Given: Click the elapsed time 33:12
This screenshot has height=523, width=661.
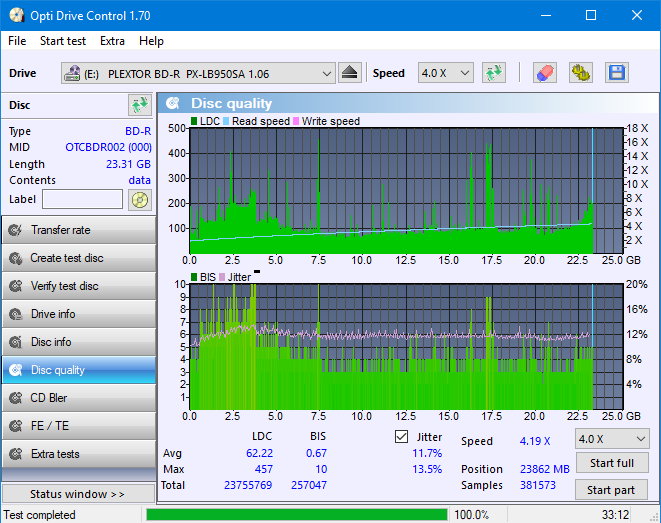Looking at the screenshot, I should pyautogui.click(x=615, y=515).
